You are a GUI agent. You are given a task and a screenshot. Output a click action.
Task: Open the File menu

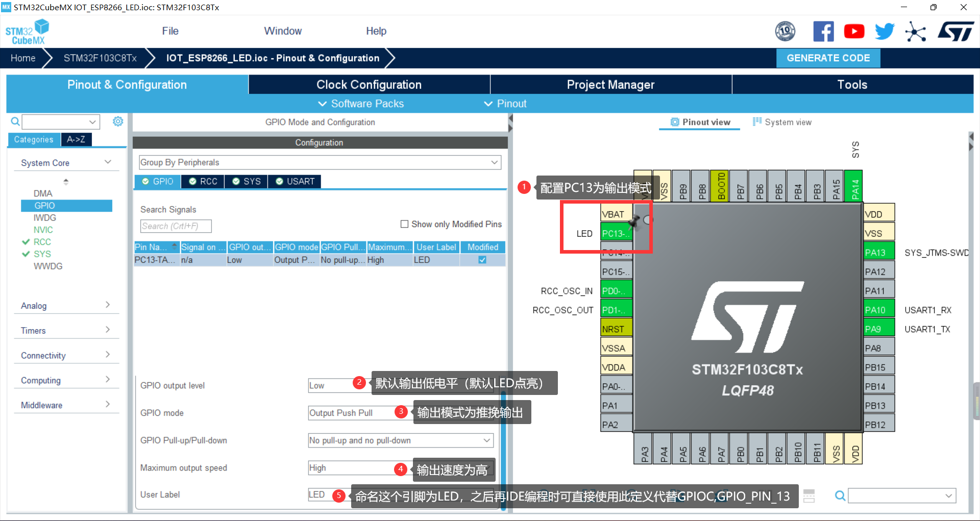170,31
